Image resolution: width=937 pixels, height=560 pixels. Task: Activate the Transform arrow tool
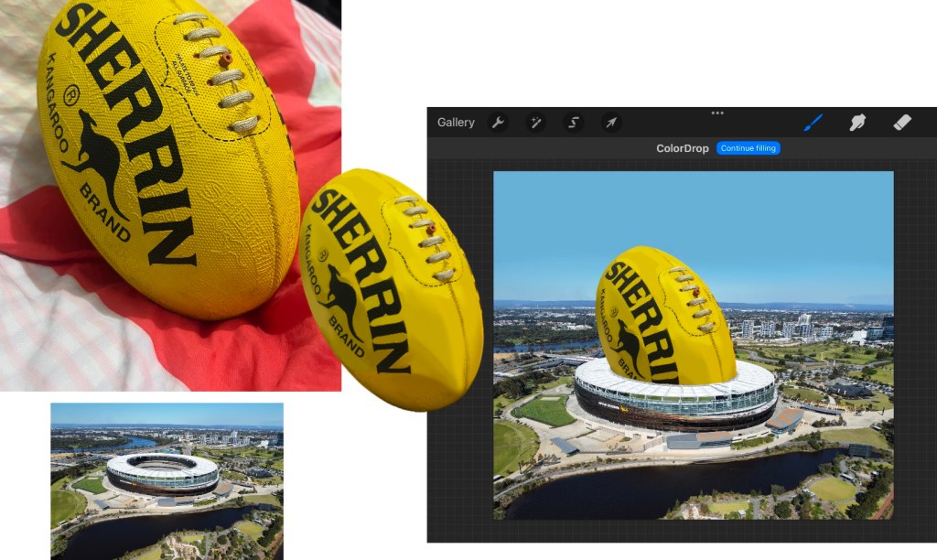611,123
